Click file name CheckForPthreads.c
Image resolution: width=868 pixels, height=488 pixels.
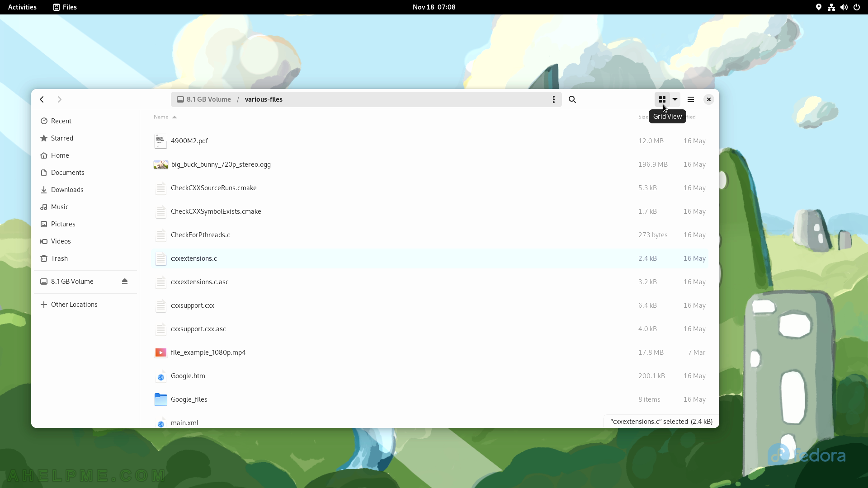pos(200,235)
